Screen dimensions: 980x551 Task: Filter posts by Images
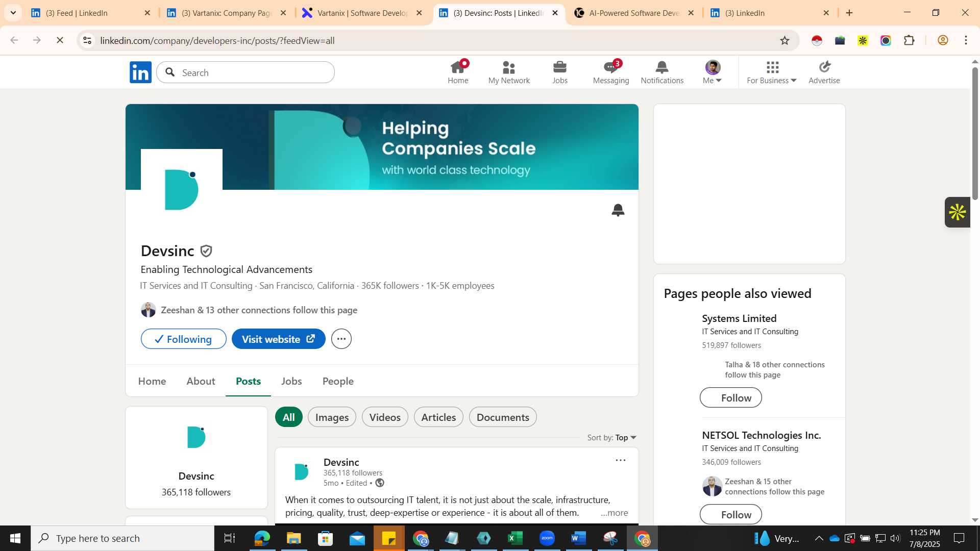coord(332,417)
